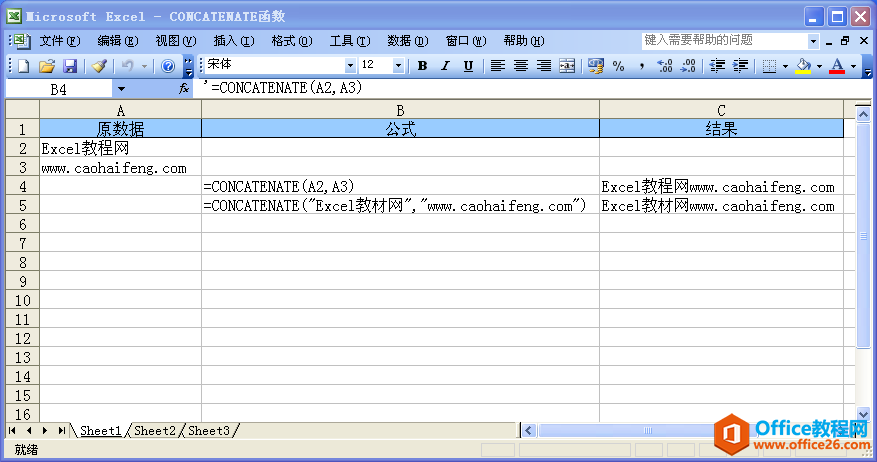The width and height of the screenshot is (877, 462).
Task: Center align cell text
Action: pyautogui.click(x=521, y=66)
